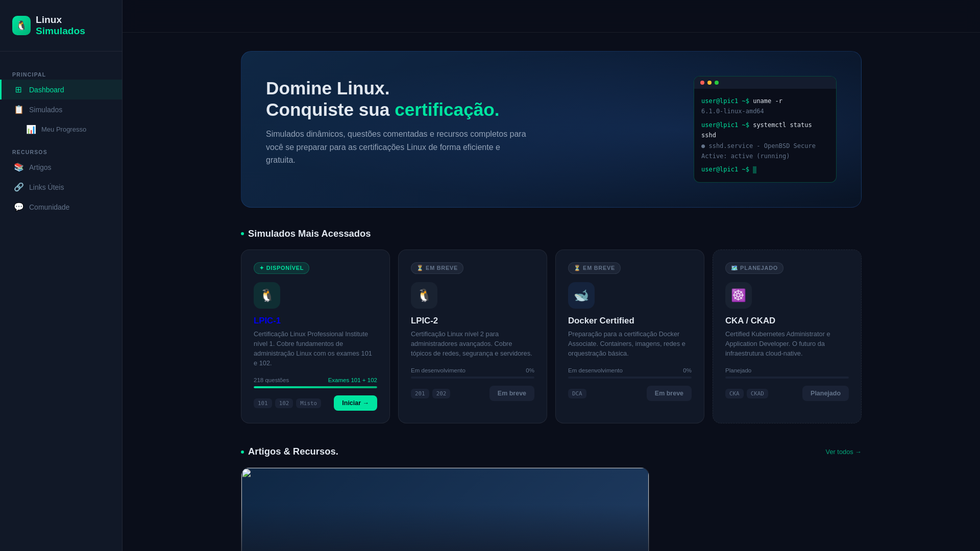Select the CKAD tag
The image size is (980, 551).
757,394
